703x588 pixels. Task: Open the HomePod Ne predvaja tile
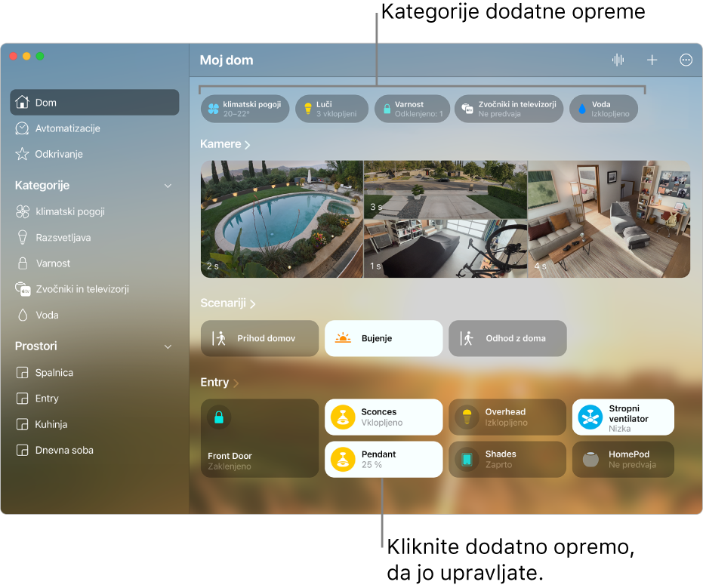point(623,460)
